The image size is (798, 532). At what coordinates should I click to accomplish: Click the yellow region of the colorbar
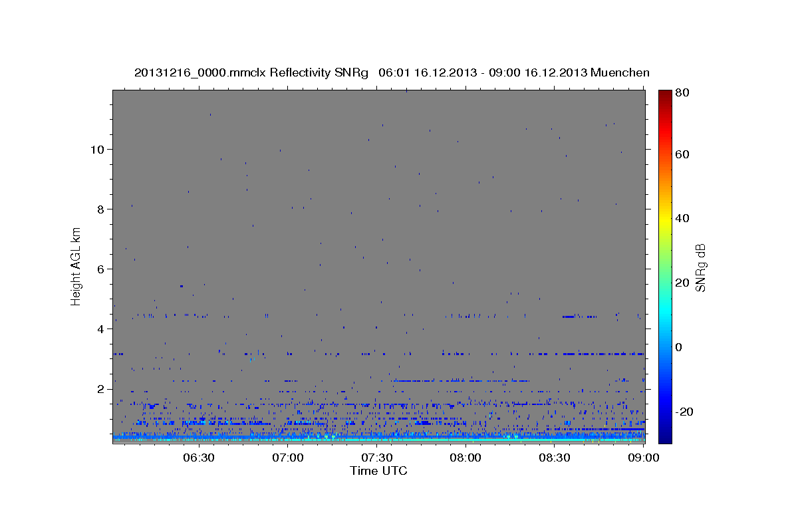[x=665, y=219]
